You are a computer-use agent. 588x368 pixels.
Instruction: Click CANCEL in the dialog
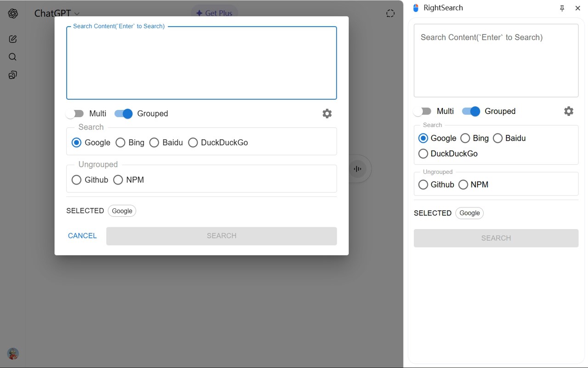(82, 236)
